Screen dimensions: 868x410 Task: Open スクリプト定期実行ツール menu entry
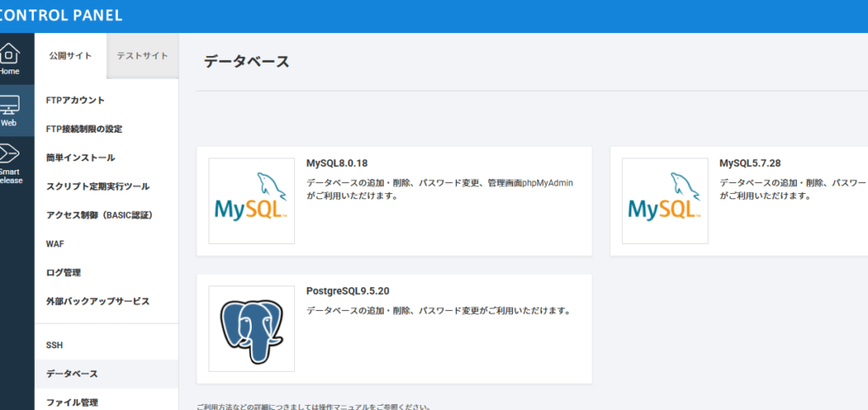click(97, 186)
